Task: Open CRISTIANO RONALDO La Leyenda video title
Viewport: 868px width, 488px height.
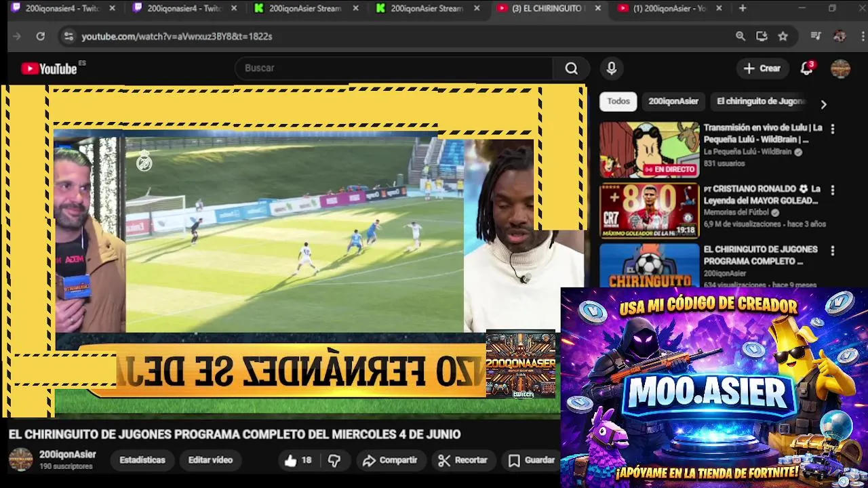Action: (763, 195)
